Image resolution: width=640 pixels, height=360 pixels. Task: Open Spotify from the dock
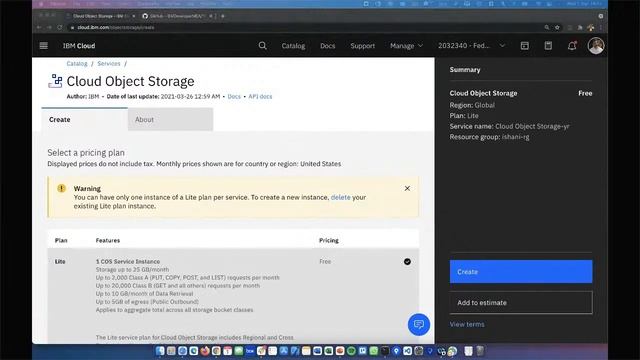tap(351, 351)
